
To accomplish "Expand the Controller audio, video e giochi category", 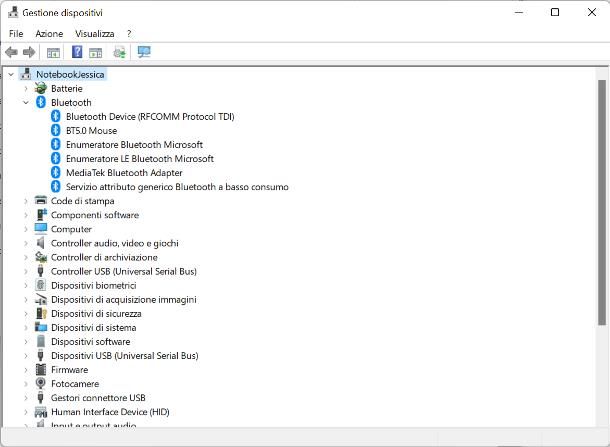I will click(26, 243).
